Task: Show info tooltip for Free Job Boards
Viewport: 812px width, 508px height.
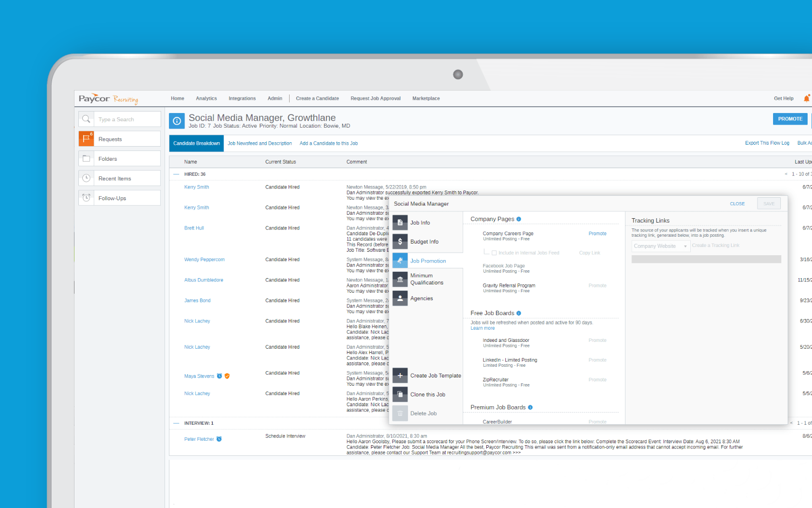Action: [x=519, y=313]
